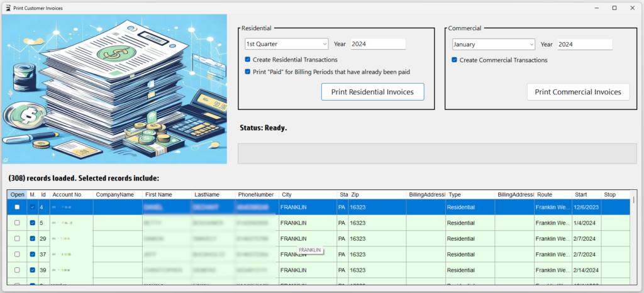The height and width of the screenshot is (293, 644).
Task: Click the Commercial Year input field
Action: [584, 44]
